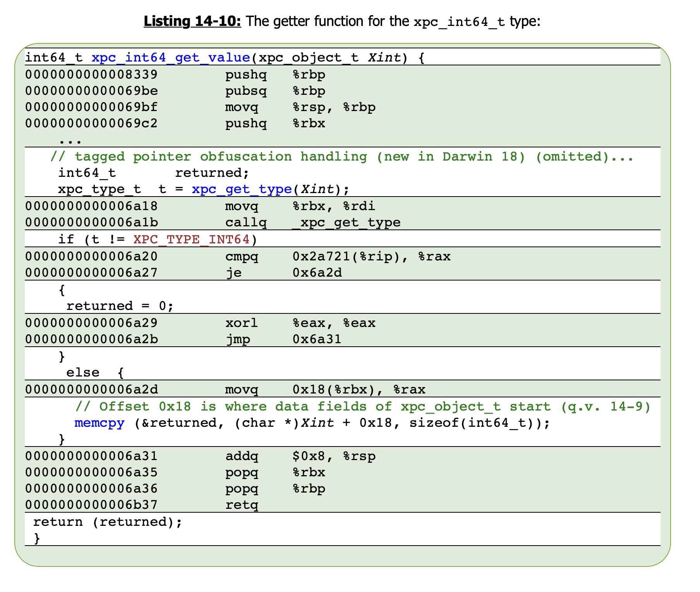Click the XPC_TYPE_INT64 constant
700x592 pixels.
(192, 240)
